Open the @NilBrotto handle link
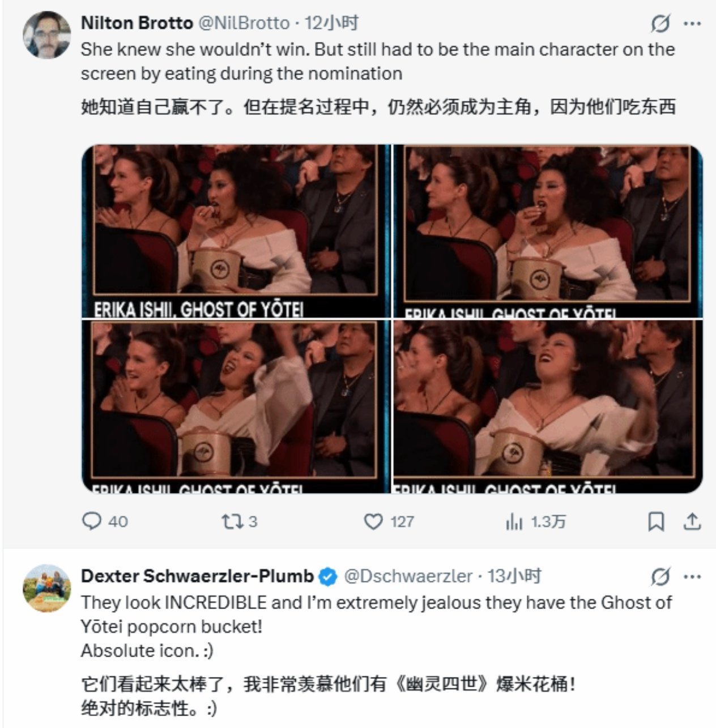This screenshot has height=728, width=716. [x=244, y=23]
